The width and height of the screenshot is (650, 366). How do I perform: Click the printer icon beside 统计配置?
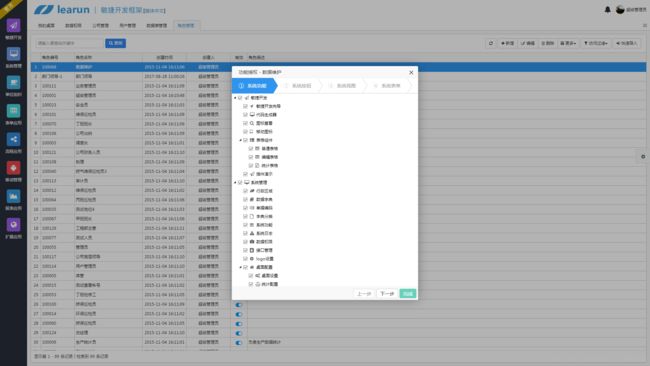point(257,284)
